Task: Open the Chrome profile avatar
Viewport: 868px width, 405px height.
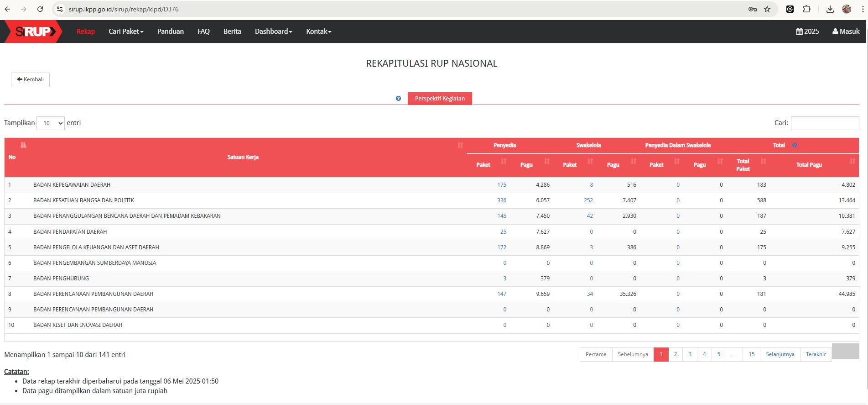Action: (847, 9)
